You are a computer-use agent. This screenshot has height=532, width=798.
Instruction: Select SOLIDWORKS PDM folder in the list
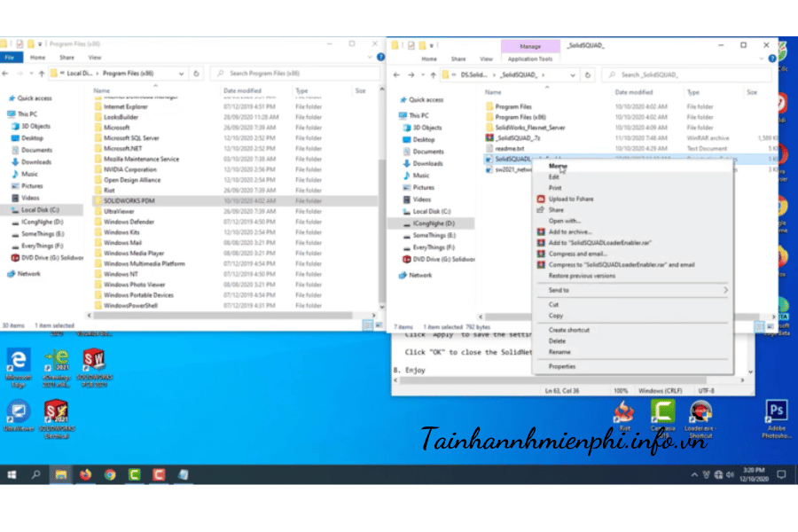[x=129, y=200]
